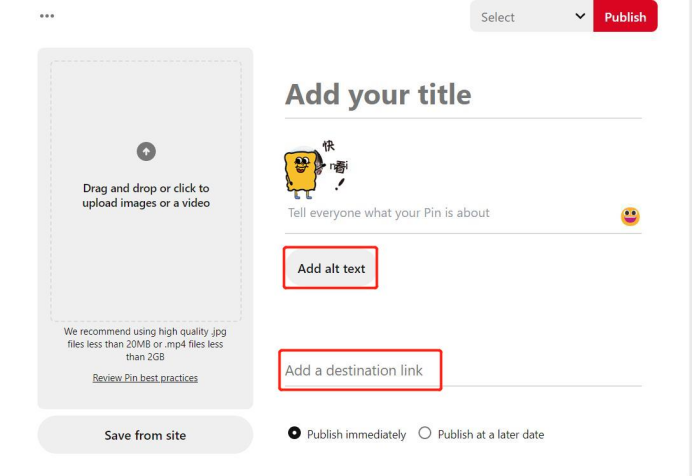This screenshot has width=692, height=476.
Task: Click the Publish immediately label text
Action: click(x=356, y=435)
